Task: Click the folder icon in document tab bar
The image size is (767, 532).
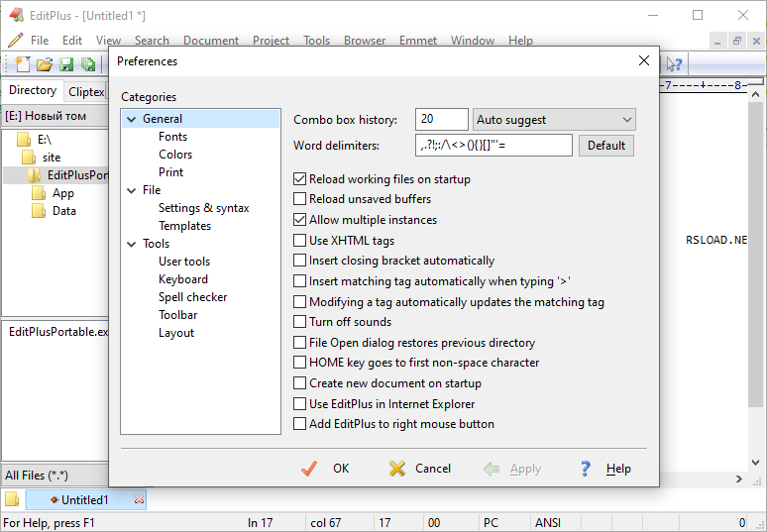Action: (x=12, y=499)
